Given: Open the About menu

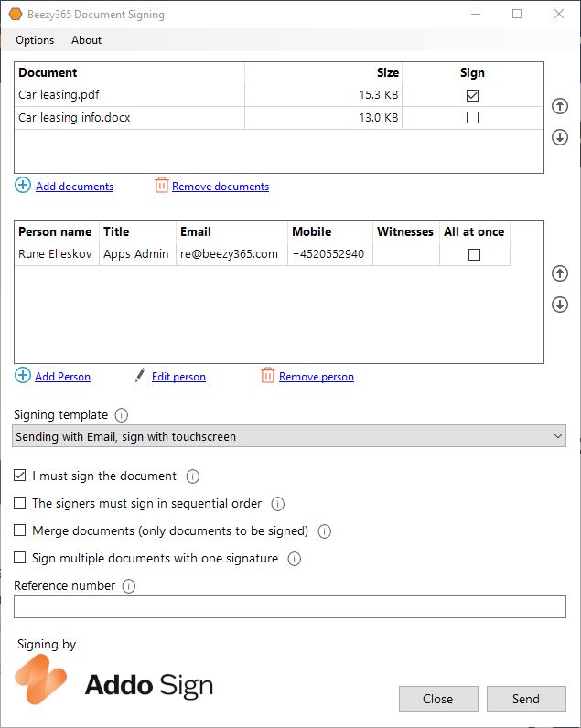Looking at the screenshot, I should [x=87, y=40].
